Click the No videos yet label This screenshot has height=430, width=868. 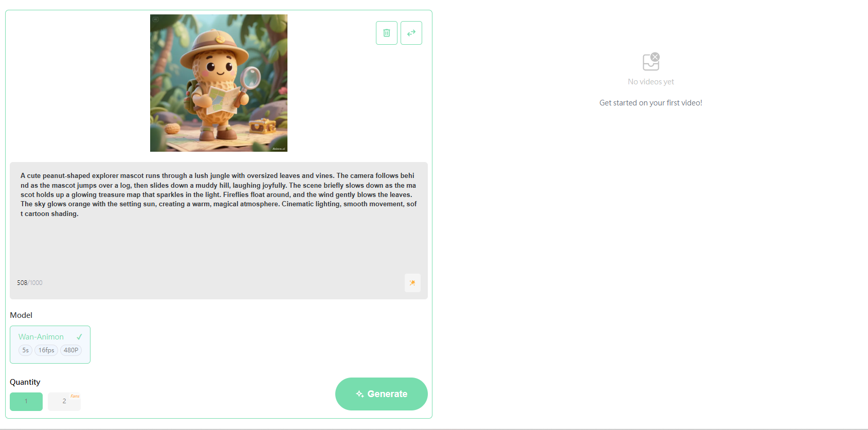tap(651, 82)
